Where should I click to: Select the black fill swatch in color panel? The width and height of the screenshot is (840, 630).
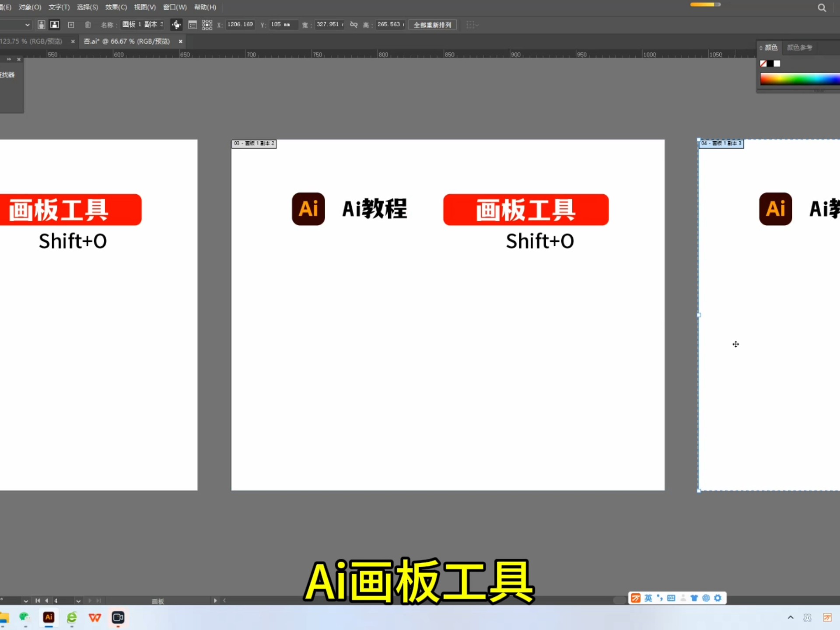[x=770, y=63]
